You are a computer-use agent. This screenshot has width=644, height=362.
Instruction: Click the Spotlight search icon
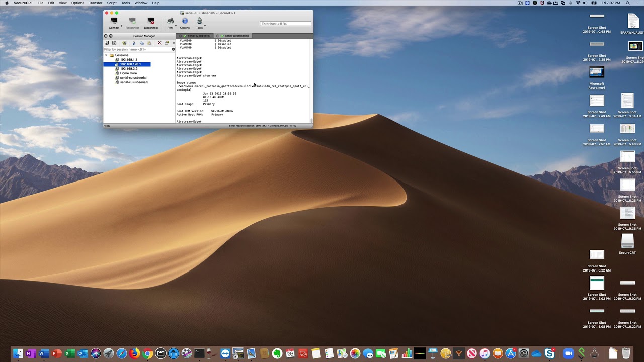tap(628, 3)
